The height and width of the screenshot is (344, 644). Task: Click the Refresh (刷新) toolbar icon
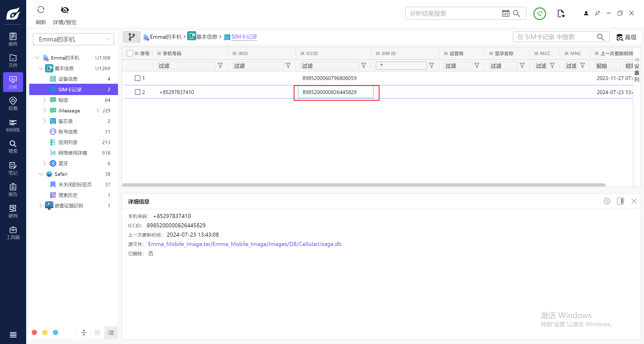click(41, 10)
